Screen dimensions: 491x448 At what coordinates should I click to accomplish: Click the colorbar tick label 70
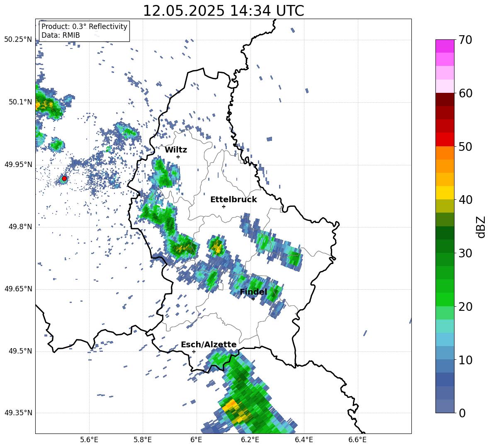tap(465, 40)
